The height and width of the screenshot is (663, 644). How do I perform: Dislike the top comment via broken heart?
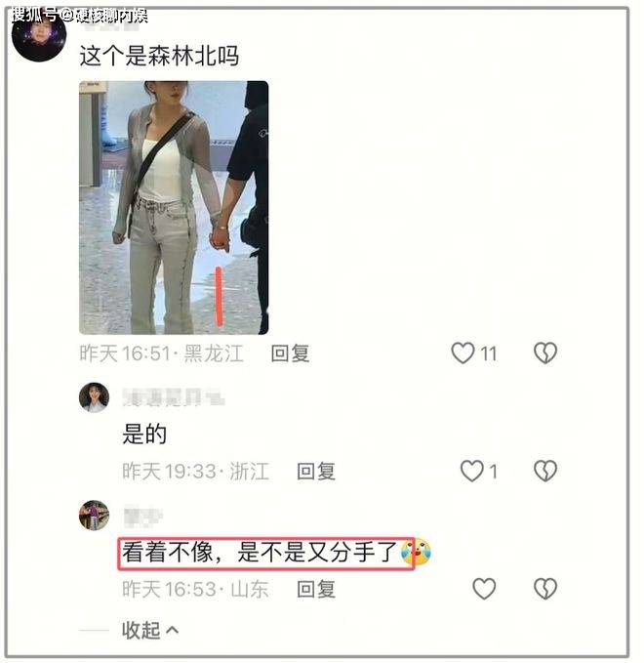[x=545, y=353]
